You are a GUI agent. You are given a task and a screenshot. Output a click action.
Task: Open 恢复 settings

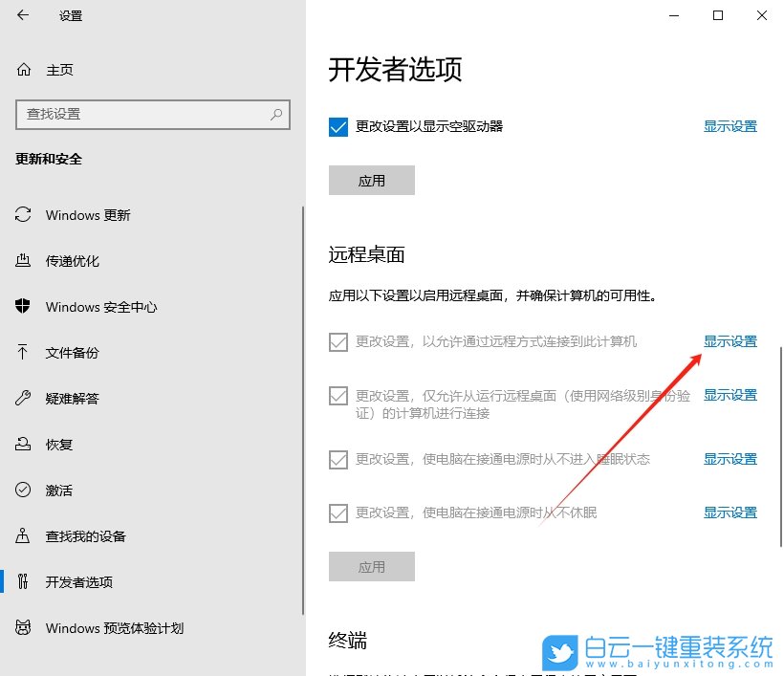pos(60,444)
